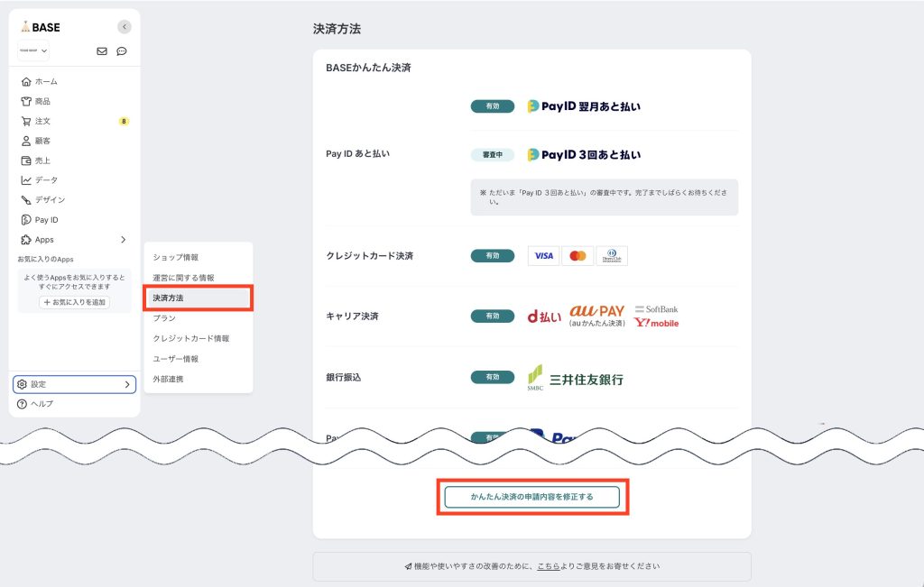Select ショップ情報 in settings submenu
Screen dimensions: 924x587
tap(175, 258)
